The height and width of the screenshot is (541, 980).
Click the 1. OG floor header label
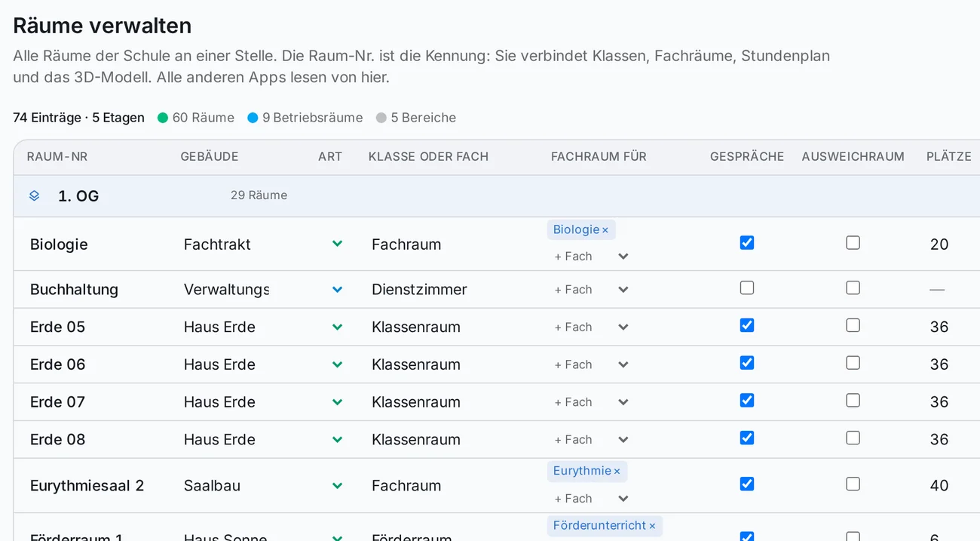coord(78,196)
